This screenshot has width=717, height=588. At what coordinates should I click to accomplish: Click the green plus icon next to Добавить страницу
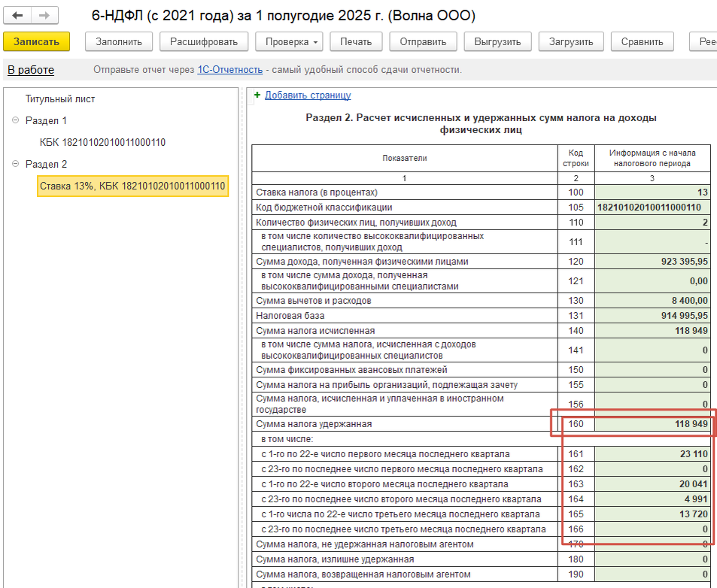click(257, 95)
